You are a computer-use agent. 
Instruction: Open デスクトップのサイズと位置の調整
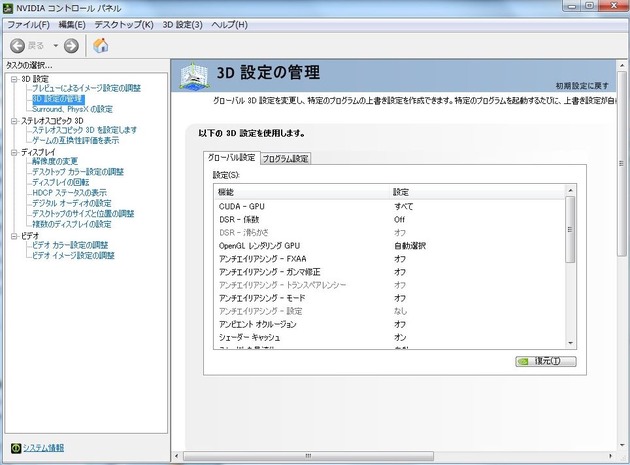(83, 214)
